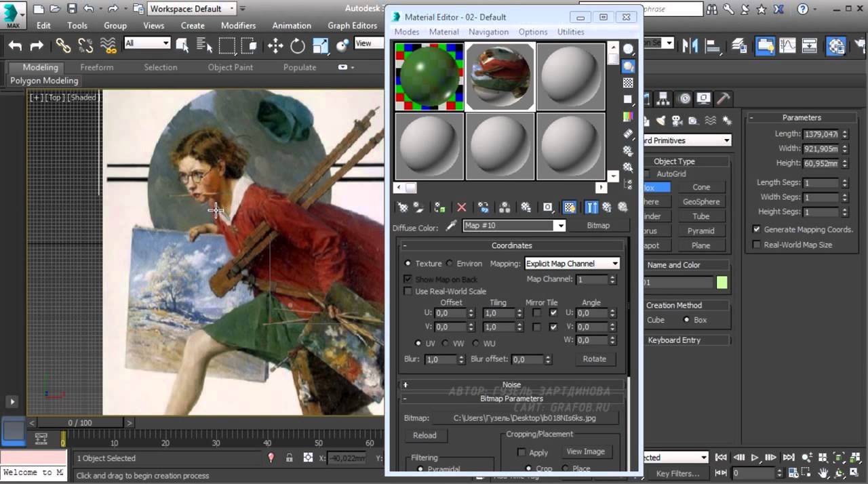Select the Cameras category icon
The image size is (868, 484).
tap(677, 121)
